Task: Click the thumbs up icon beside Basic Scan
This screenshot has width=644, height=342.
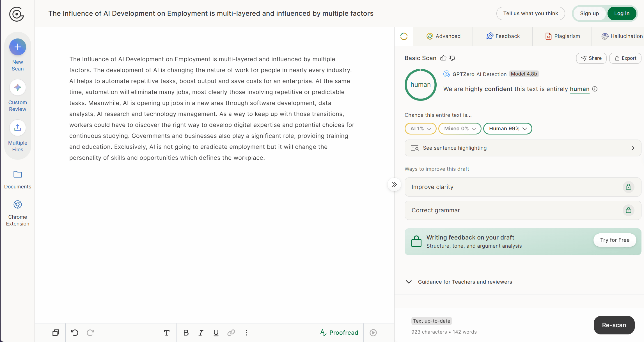Action: [443, 58]
